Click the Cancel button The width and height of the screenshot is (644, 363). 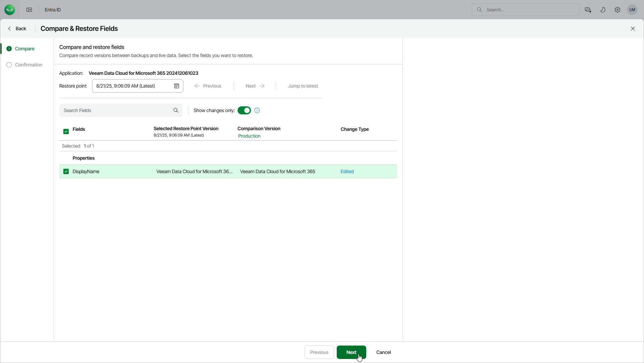tap(383, 352)
